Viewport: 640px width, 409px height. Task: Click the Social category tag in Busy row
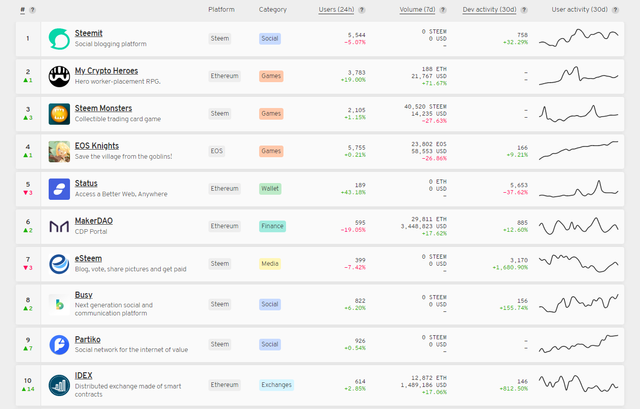(270, 305)
